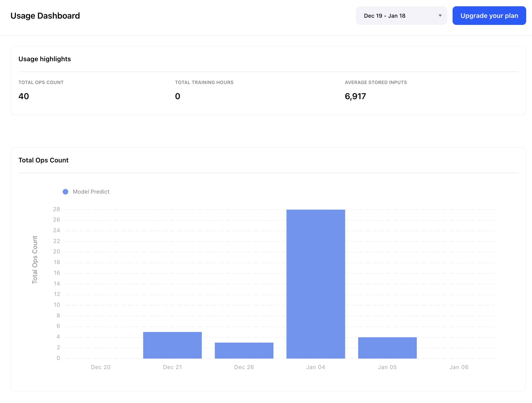The image size is (532, 403).
Task: Click the Total Ops Count chart heading
Action: pos(43,160)
